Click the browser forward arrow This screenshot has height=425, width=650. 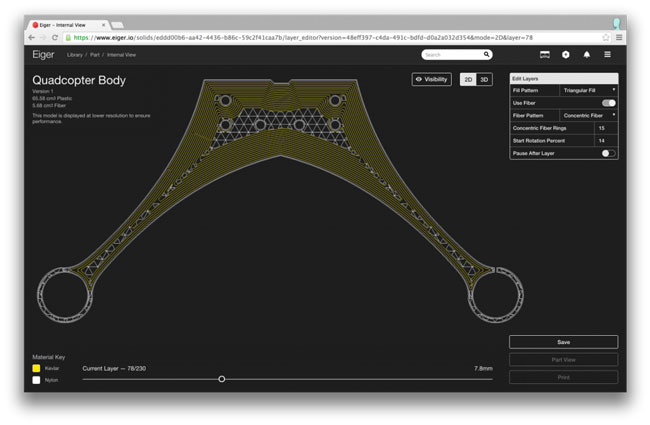(x=43, y=37)
